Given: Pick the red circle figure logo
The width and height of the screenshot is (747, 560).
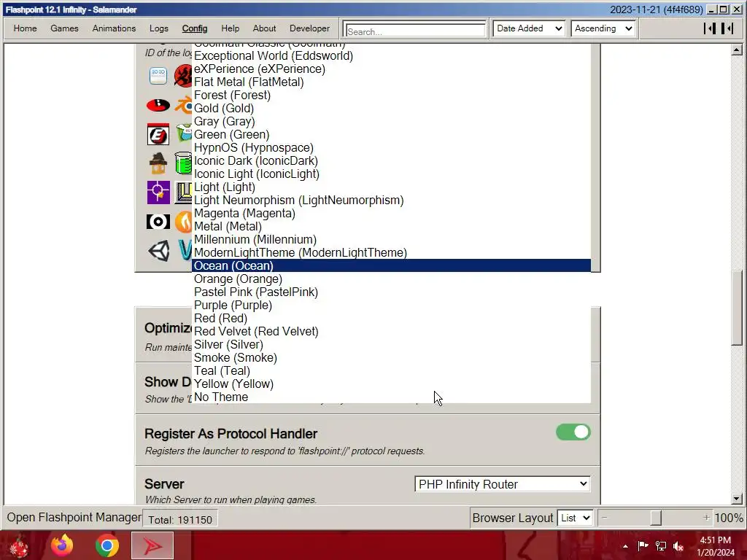Looking at the screenshot, I should tap(183, 76).
